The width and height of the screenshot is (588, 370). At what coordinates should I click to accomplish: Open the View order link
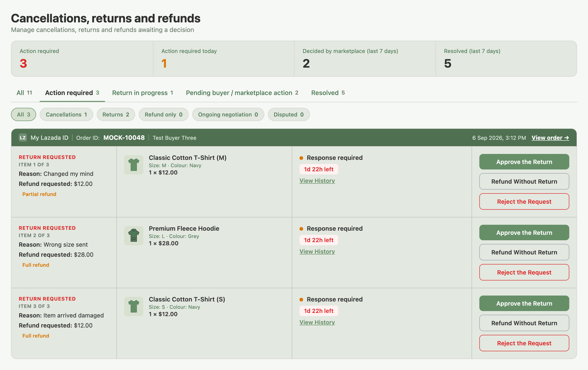(x=550, y=137)
